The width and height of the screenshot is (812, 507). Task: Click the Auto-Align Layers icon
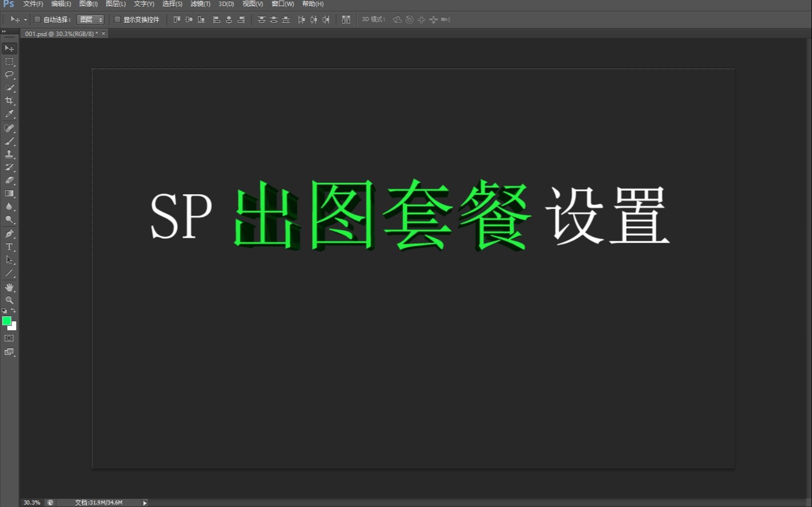pos(346,20)
